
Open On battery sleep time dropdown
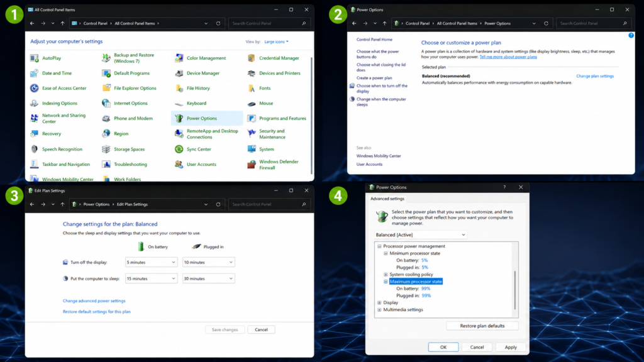coord(151,278)
